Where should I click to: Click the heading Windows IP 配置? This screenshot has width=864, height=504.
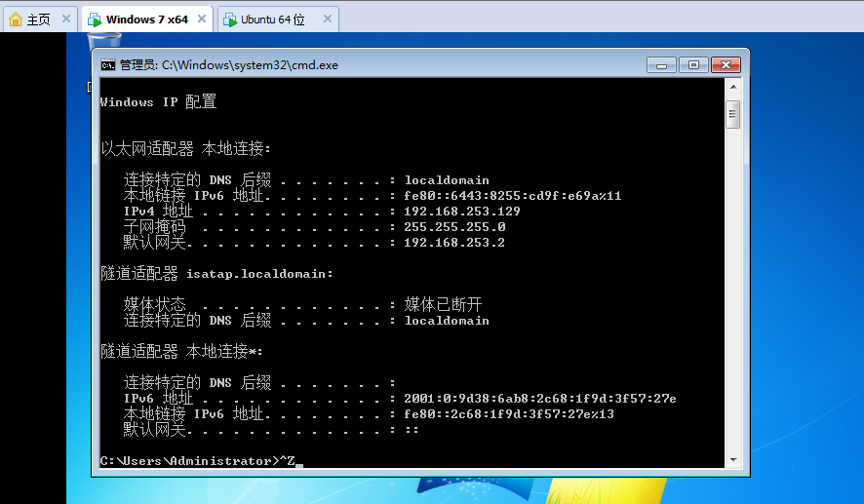pyautogui.click(x=158, y=102)
